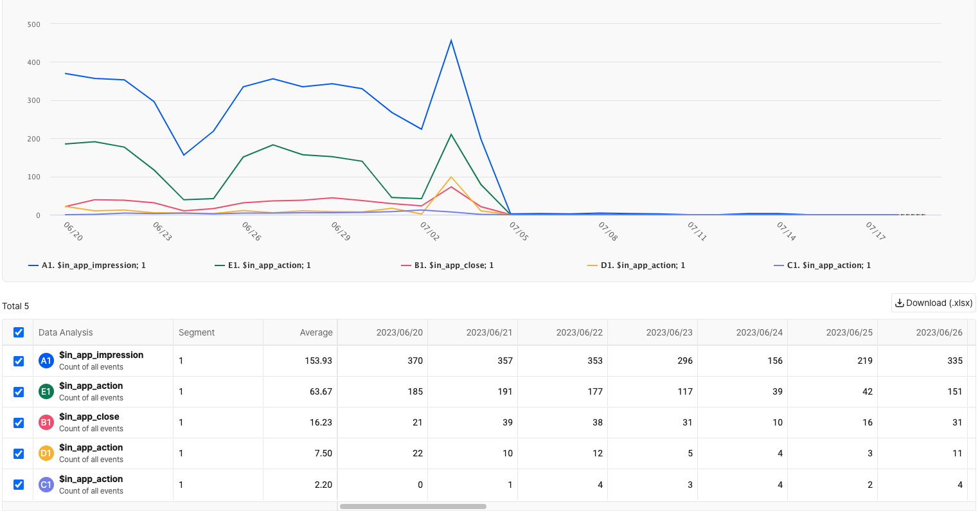
Task: Click the $in_app_close event name
Action: (x=89, y=417)
